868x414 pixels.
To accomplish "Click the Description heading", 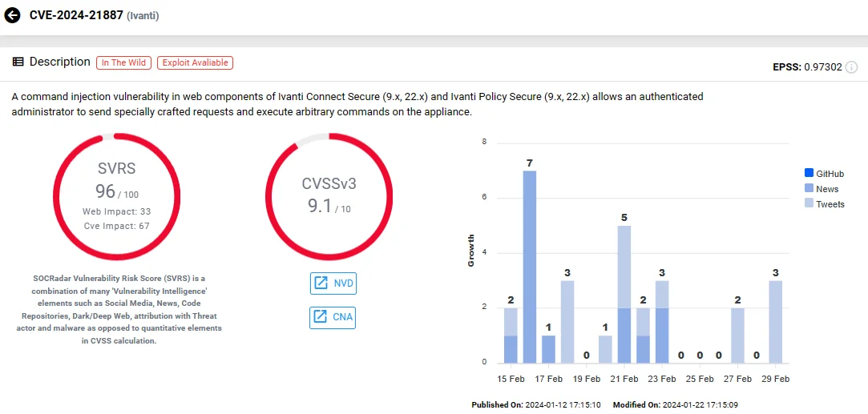I will [60, 62].
